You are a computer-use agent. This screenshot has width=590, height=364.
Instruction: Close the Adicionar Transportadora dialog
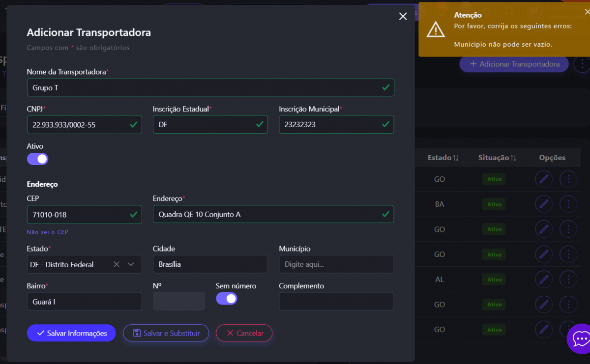click(x=403, y=16)
